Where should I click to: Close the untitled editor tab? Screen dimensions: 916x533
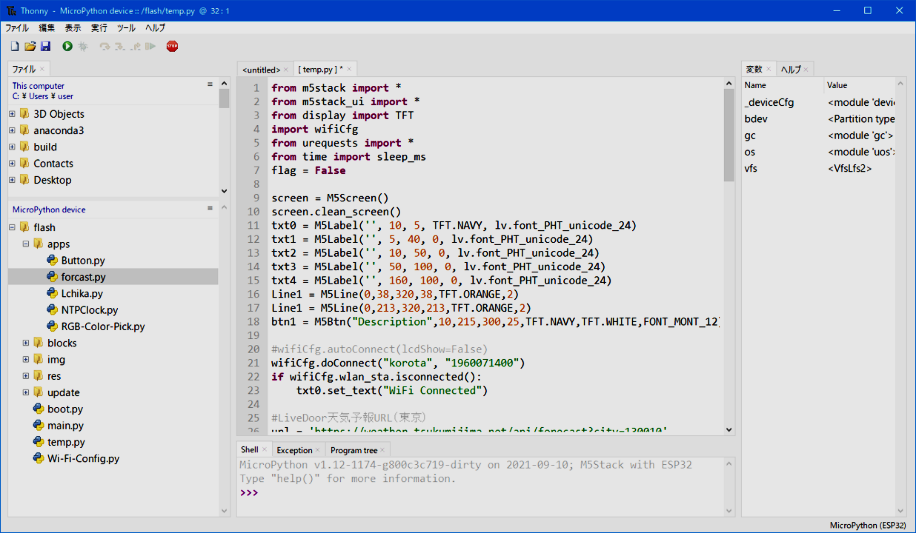coord(286,70)
